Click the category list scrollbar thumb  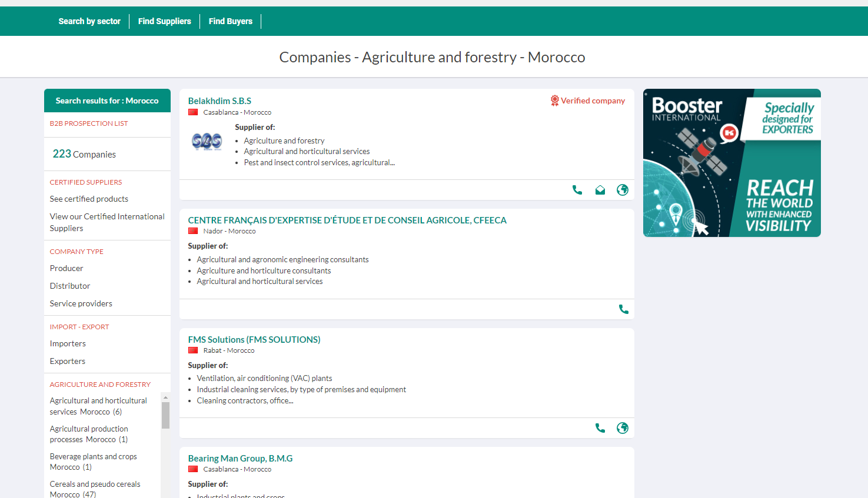point(165,416)
